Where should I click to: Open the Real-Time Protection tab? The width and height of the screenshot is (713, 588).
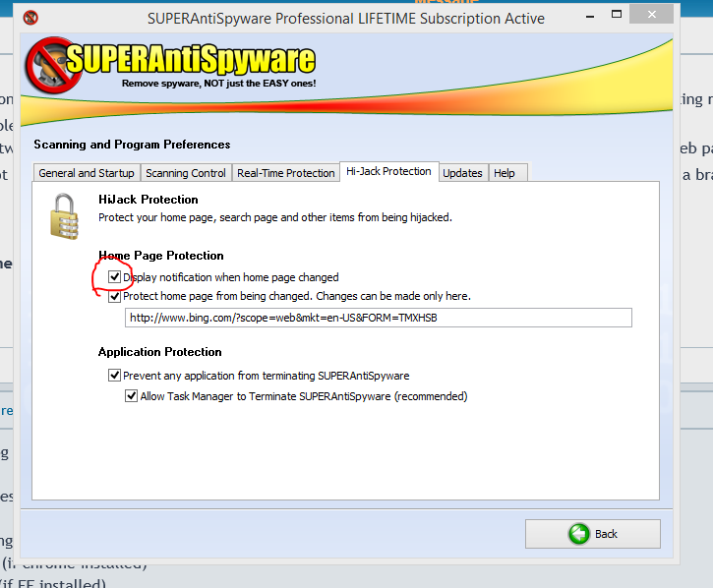pyautogui.click(x=285, y=173)
